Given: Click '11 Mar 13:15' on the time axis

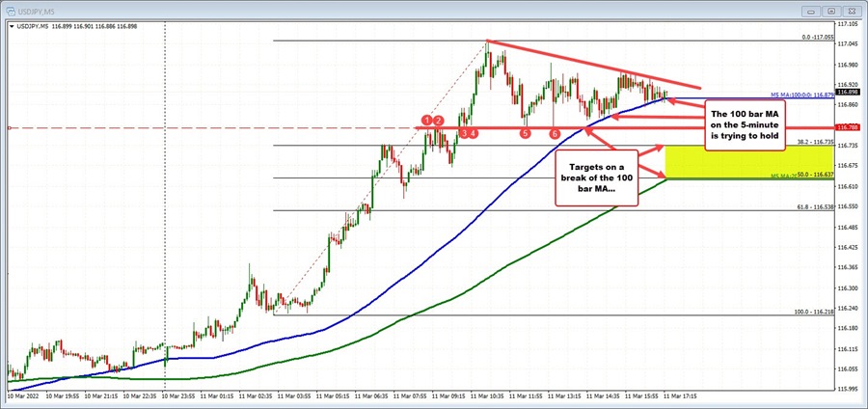Looking at the screenshot, I should 563,396.
